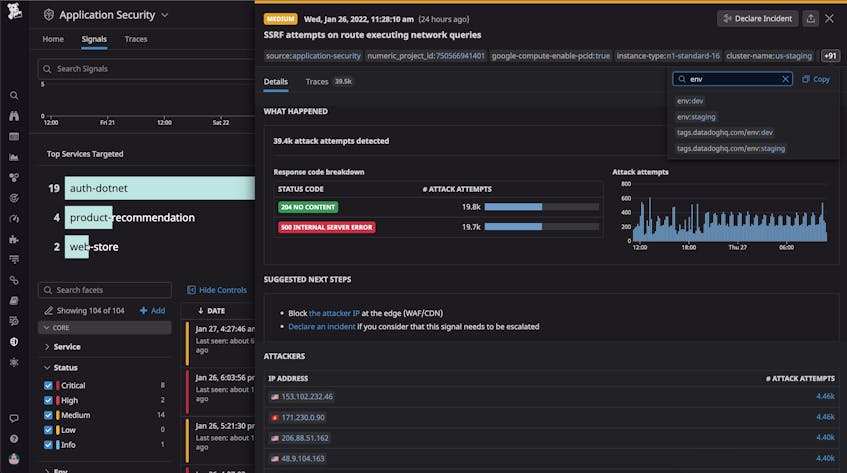Click the Application Security shield icon
847x473 pixels.
(49, 15)
